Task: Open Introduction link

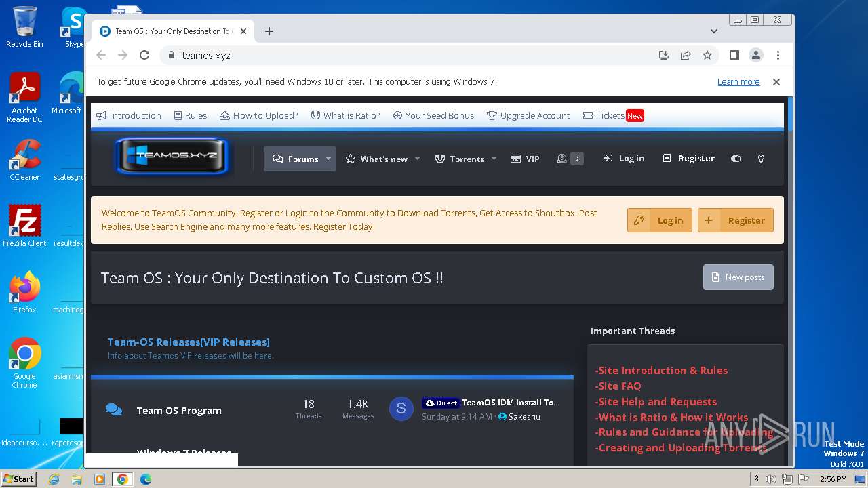Action: [129, 115]
